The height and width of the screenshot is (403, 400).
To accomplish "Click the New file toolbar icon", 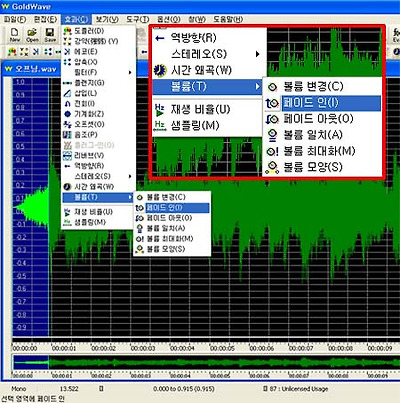I will 15,35.
